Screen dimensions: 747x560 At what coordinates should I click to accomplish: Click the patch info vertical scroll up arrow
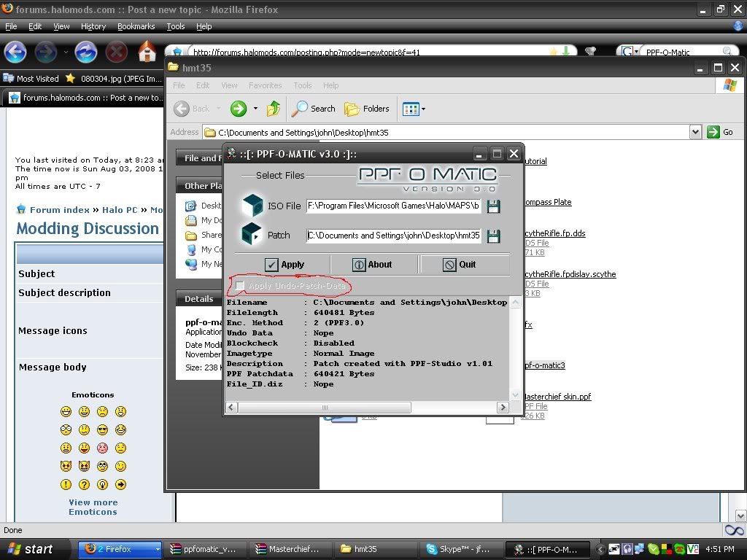[x=515, y=303]
